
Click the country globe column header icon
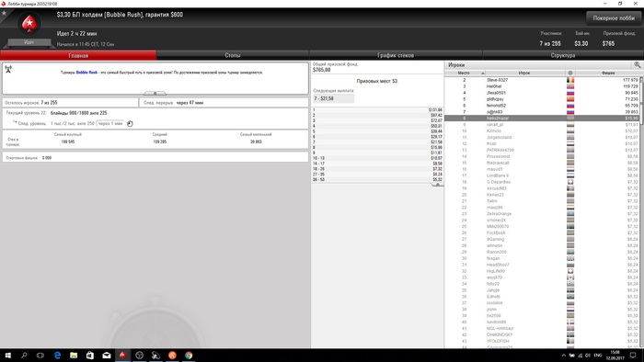click(x=570, y=73)
